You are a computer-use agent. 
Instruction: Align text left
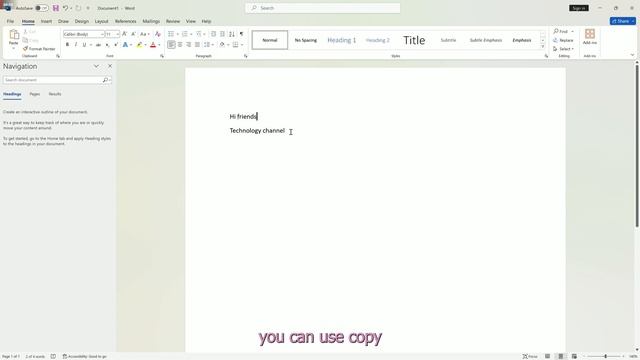coord(171,44)
